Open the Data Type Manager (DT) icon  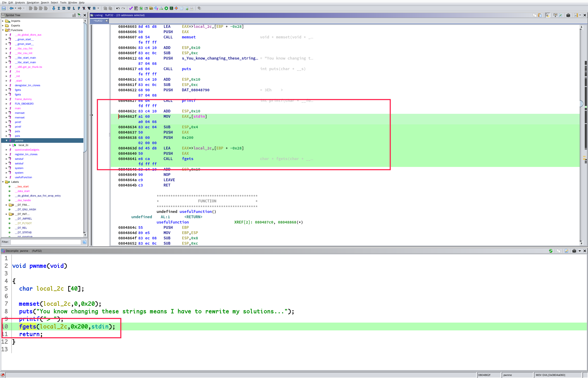tap(151, 8)
